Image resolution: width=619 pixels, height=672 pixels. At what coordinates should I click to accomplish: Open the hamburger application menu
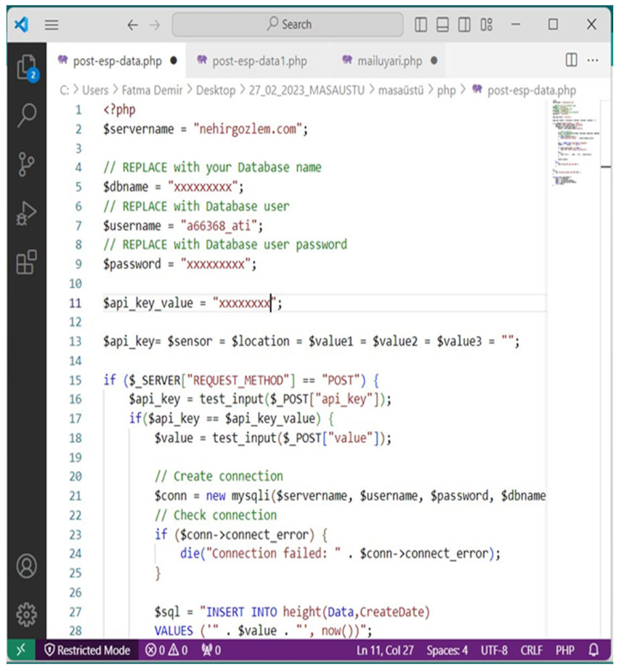coord(51,25)
